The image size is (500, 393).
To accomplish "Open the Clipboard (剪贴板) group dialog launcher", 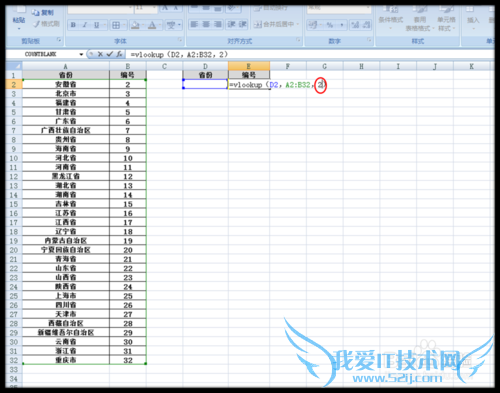I will pos(59,40).
